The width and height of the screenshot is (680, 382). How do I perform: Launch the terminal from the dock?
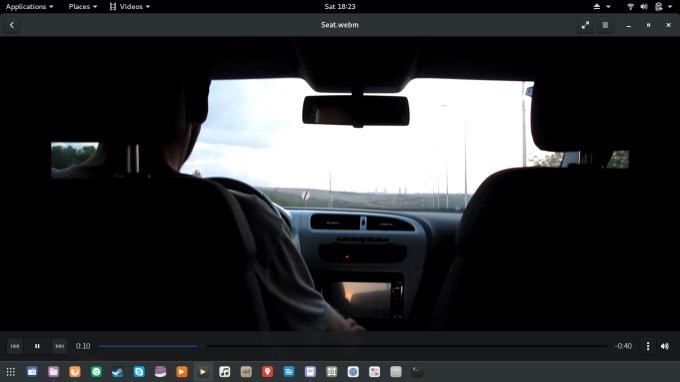pyautogui.click(x=417, y=372)
